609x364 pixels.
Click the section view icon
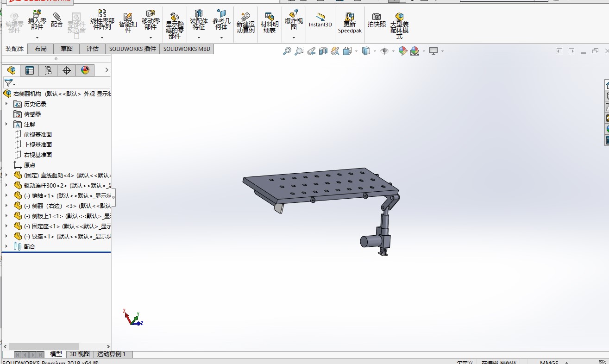click(x=323, y=51)
